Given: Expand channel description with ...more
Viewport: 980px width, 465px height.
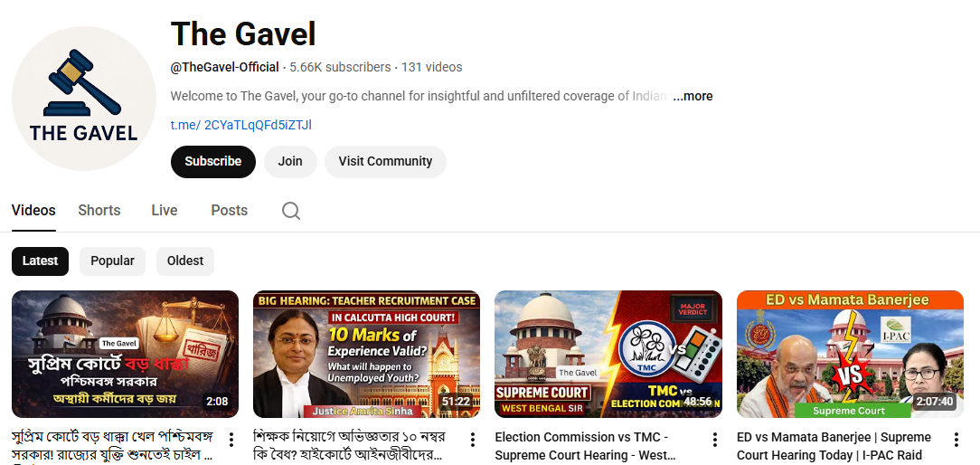Looking at the screenshot, I should point(693,97).
